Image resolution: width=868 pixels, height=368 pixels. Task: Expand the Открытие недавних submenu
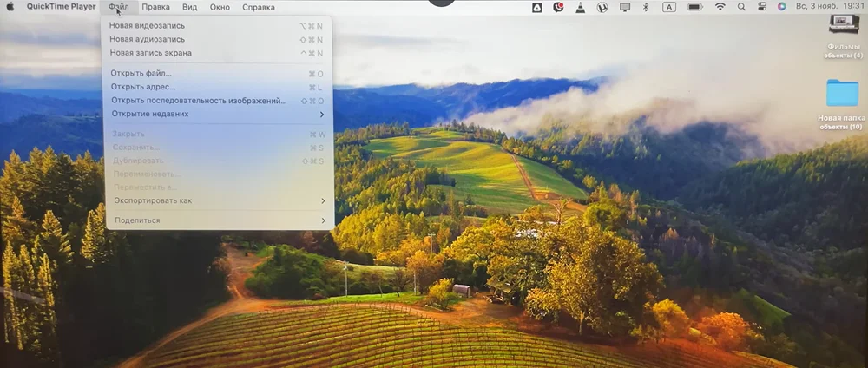(218, 114)
